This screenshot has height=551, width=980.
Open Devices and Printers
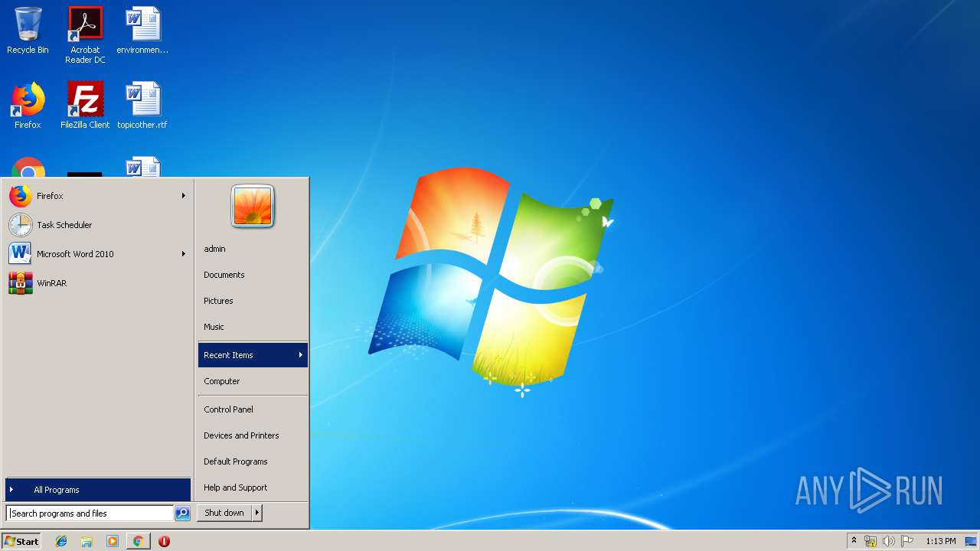[x=253, y=435]
